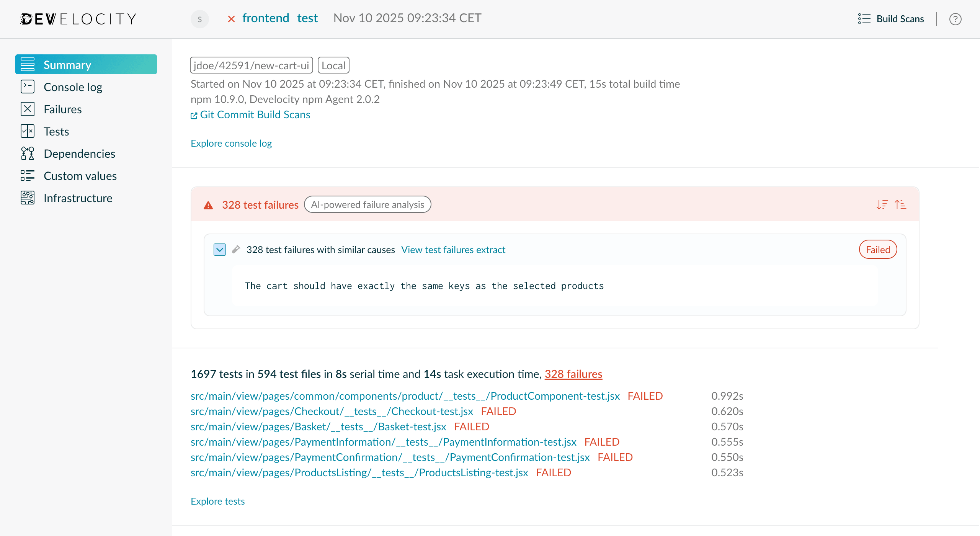Click the Failed status pill

[x=878, y=249]
